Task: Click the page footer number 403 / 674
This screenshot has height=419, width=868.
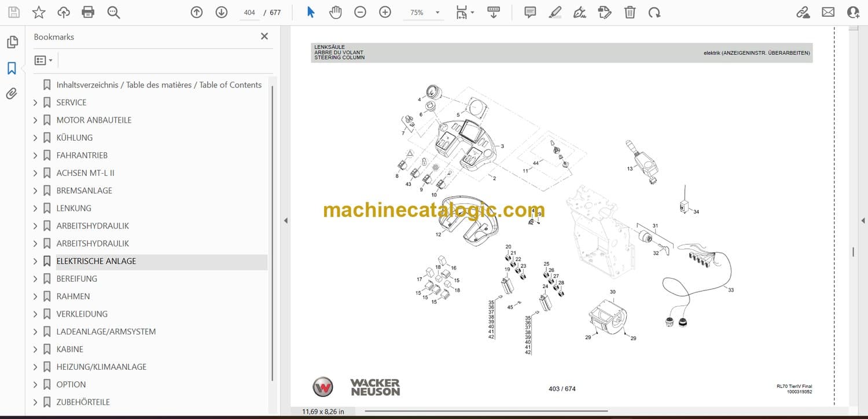Action: (562, 389)
